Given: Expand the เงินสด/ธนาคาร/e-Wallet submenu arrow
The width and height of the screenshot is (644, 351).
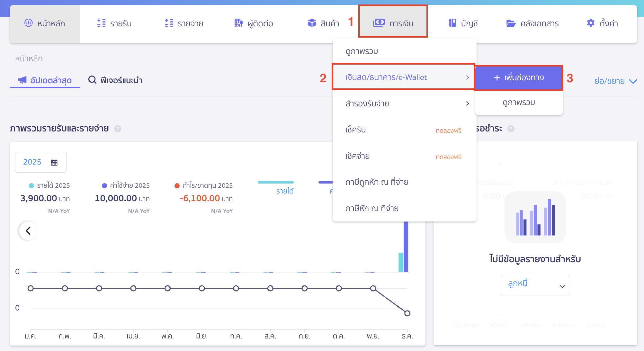Looking at the screenshot, I should tap(468, 77).
